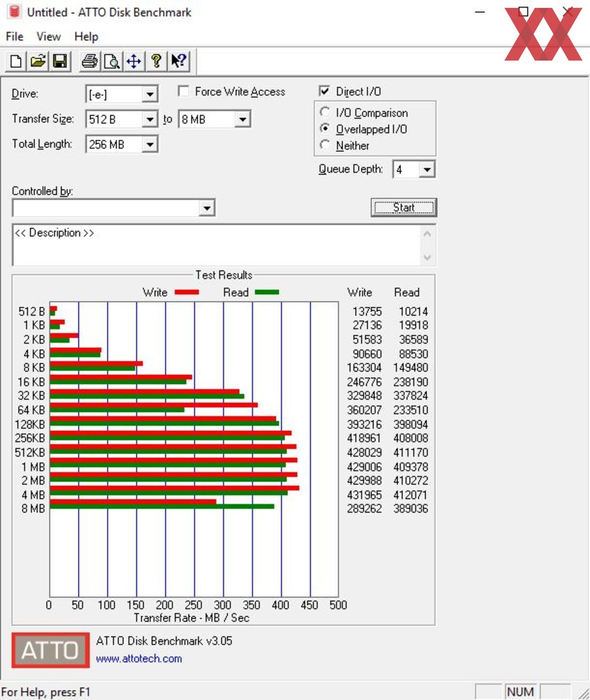The height and width of the screenshot is (700, 590).
Task: Click the 2 KB read value 36589
Action: (x=413, y=339)
